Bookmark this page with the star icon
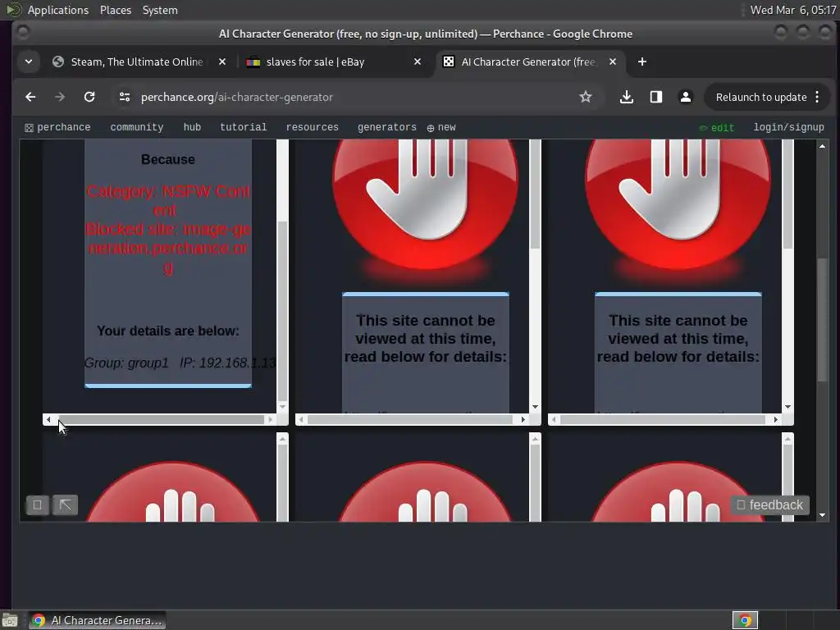Image resolution: width=840 pixels, height=630 pixels. tap(586, 97)
